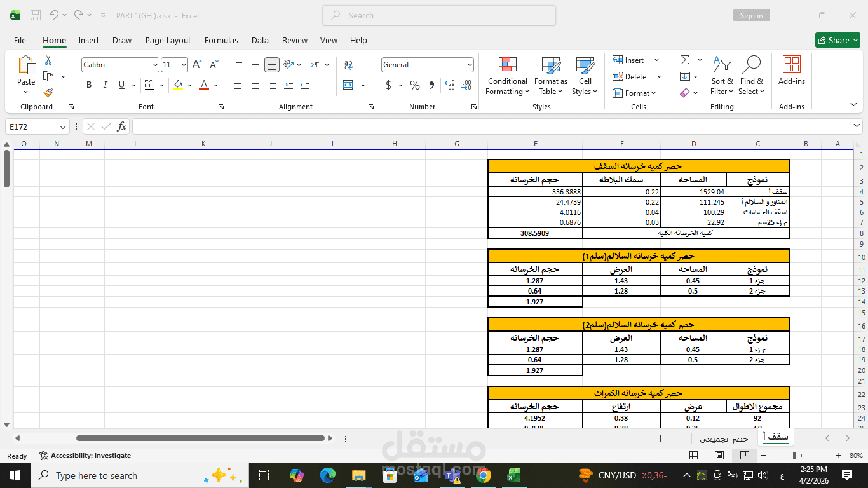
Task: Click the Delete cells button
Action: (630, 77)
